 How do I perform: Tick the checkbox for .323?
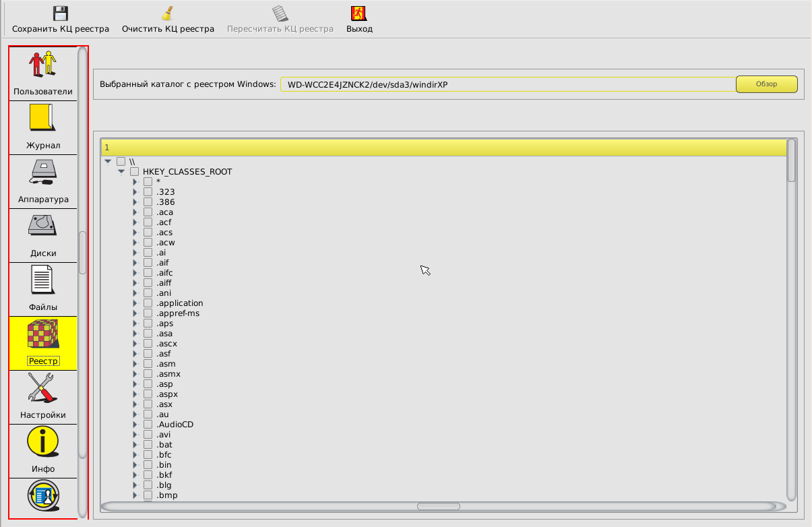148,192
